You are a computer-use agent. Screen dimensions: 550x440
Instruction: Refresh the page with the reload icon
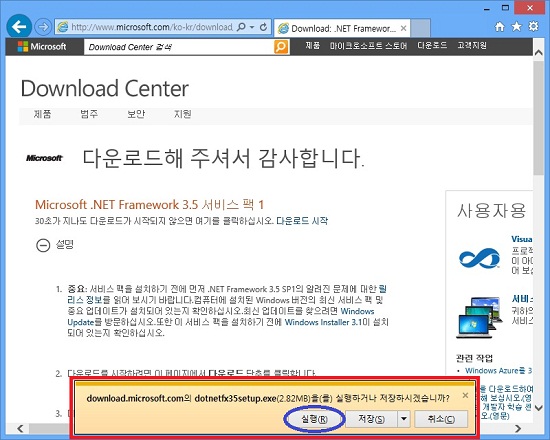click(x=263, y=27)
